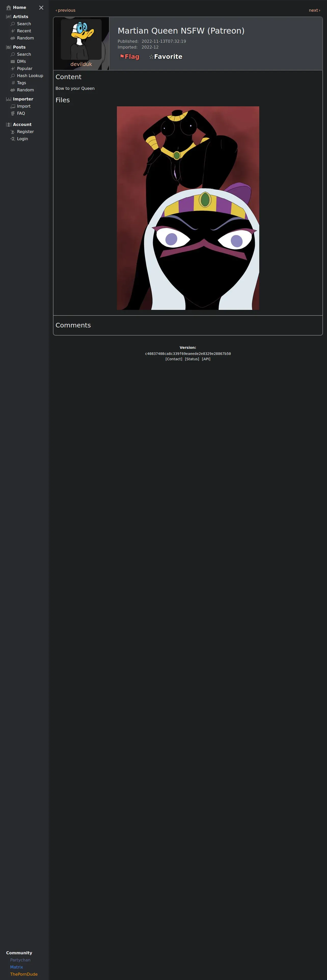
Task: Open the Posts Search page
Action: pos(24,54)
